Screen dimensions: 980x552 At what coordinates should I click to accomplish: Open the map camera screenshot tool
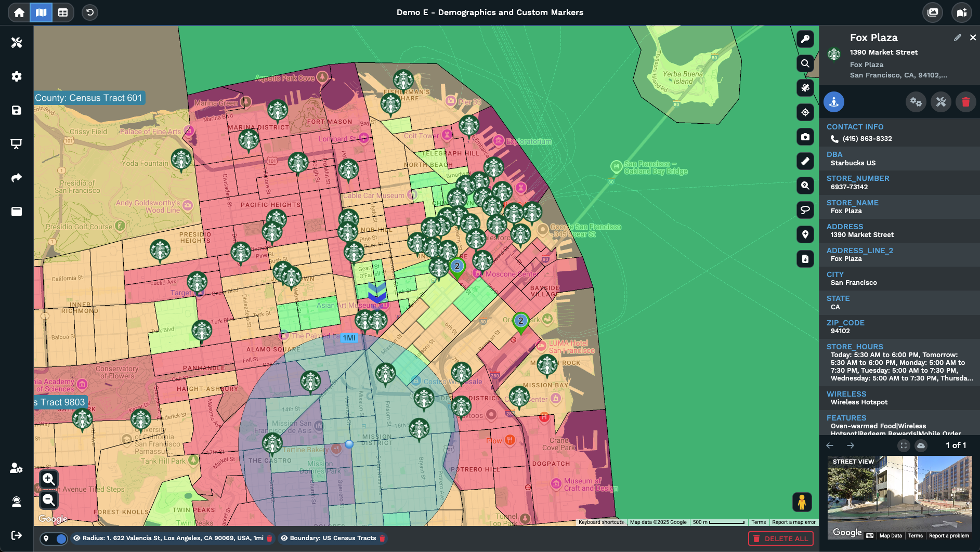[x=805, y=137]
